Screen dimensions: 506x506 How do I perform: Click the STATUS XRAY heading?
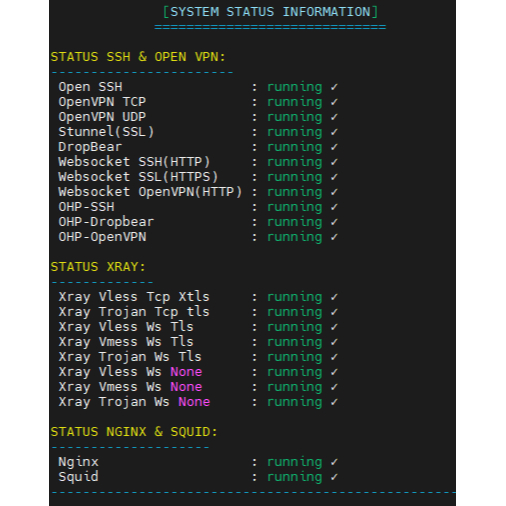98,267
